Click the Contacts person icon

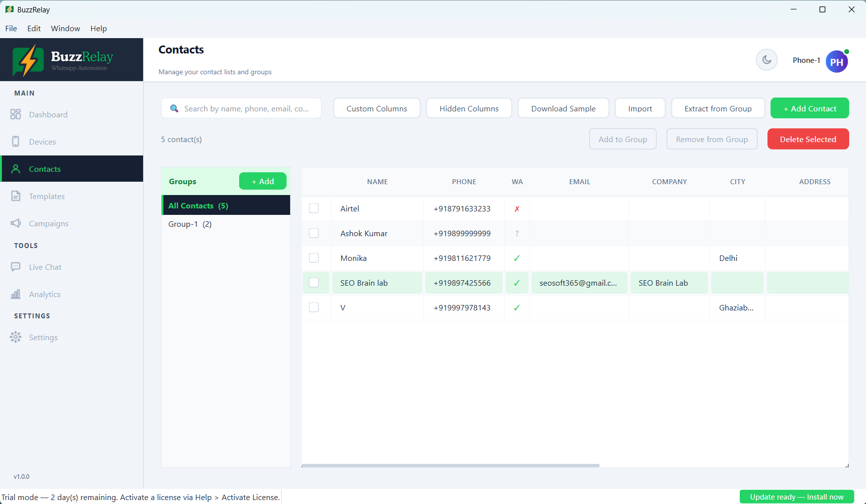tap(16, 169)
